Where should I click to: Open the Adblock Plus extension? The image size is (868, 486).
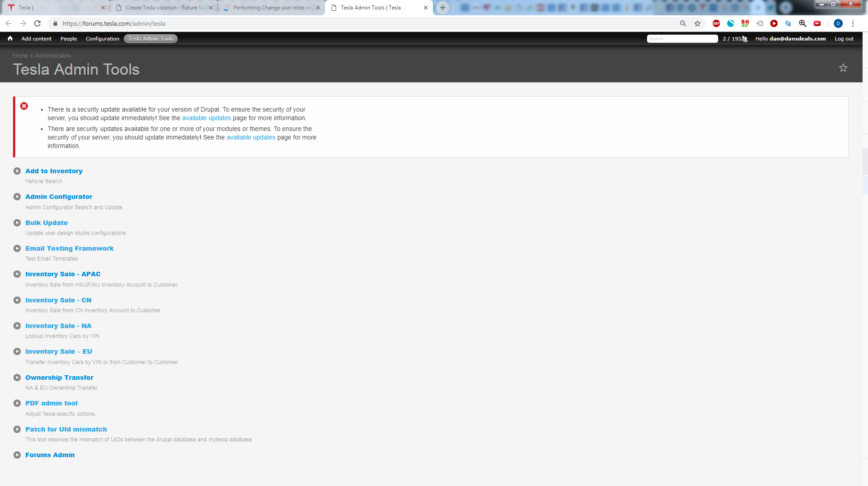click(x=716, y=23)
